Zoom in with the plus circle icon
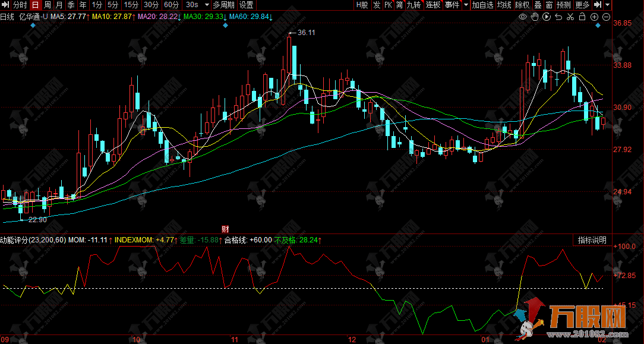 click(x=594, y=17)
